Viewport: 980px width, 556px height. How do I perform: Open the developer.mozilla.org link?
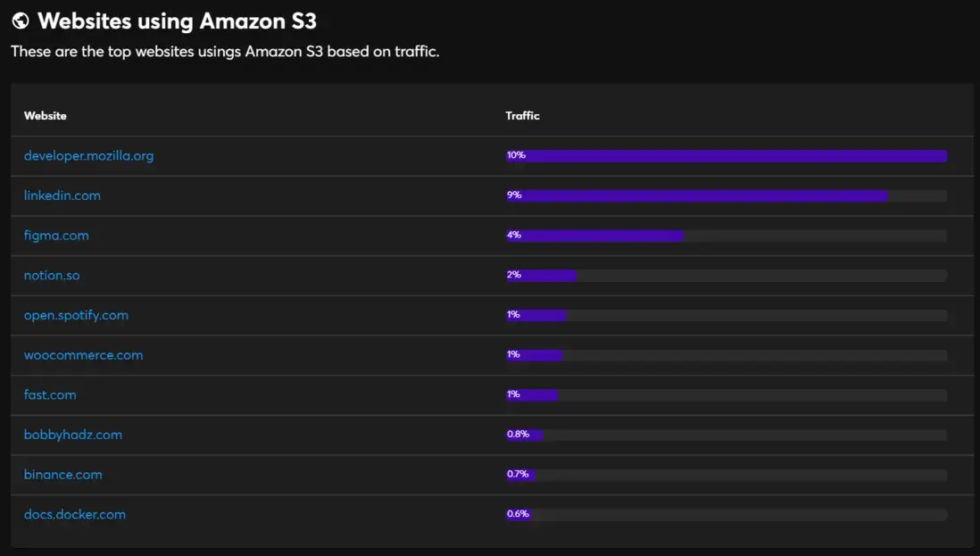coord(88,155)
